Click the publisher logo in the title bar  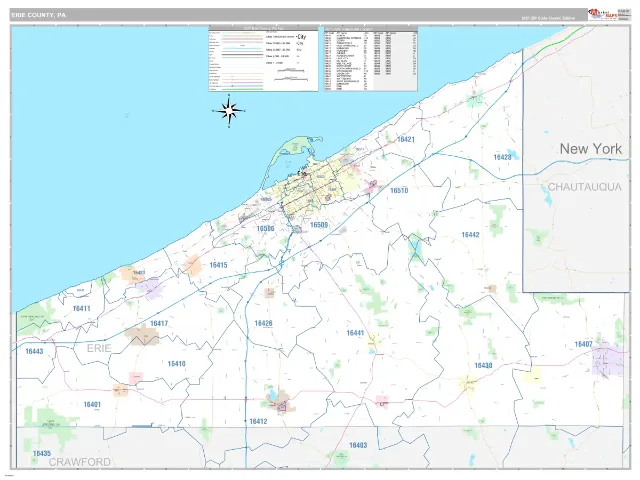tap(602, 14)
